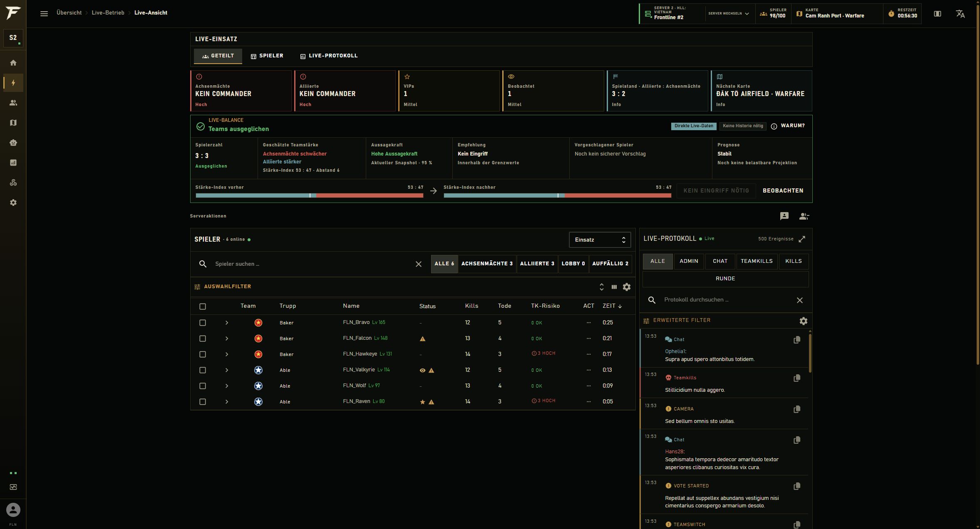
Task: Select the FLN_Hawkeye row checkbox
Action: [203, 354]
